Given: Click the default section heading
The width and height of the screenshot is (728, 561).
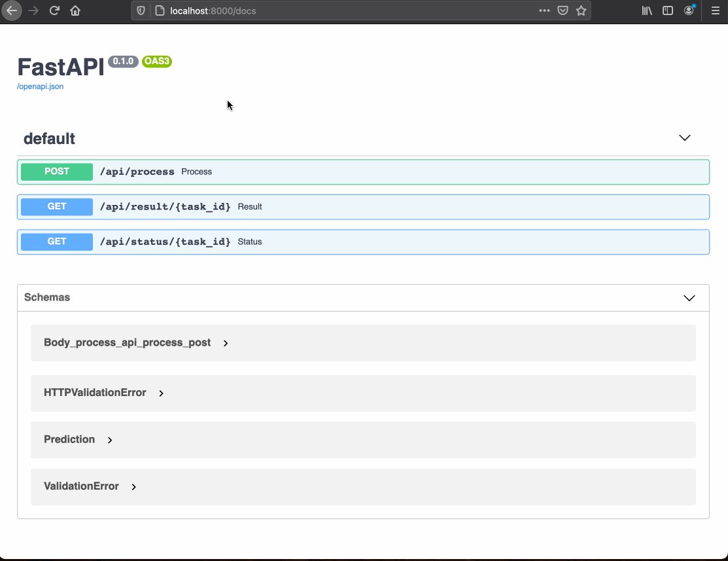Looking at the screenshot, I should [49, 139].
